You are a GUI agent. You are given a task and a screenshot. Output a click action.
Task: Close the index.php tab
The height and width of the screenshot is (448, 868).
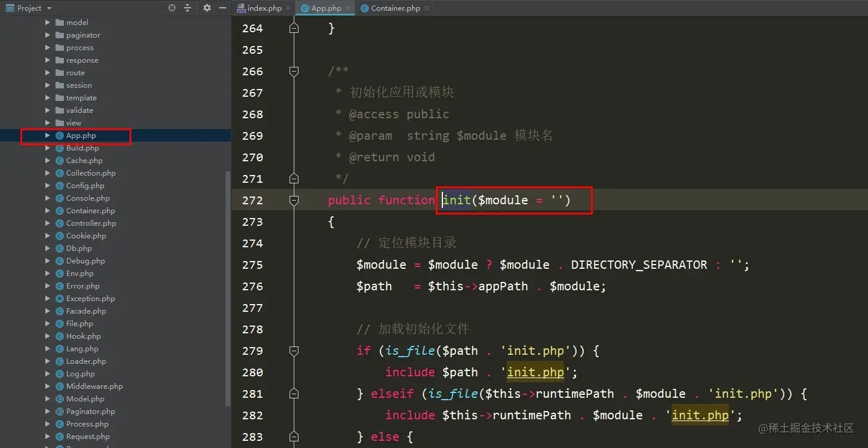coord(288,8)
